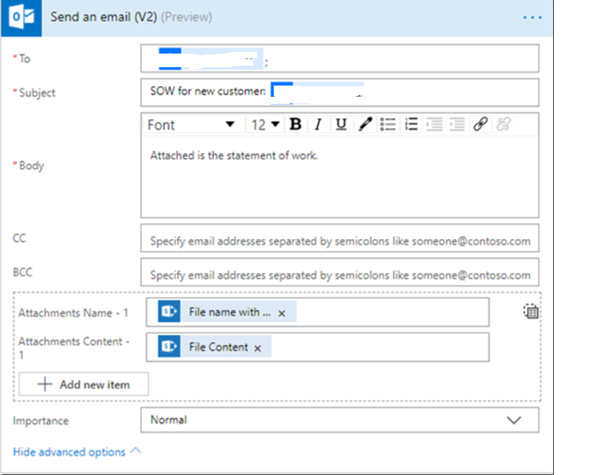Screen dimensions: 601x475
Task: Click into the email Body text area
Action: coord(340,176)
